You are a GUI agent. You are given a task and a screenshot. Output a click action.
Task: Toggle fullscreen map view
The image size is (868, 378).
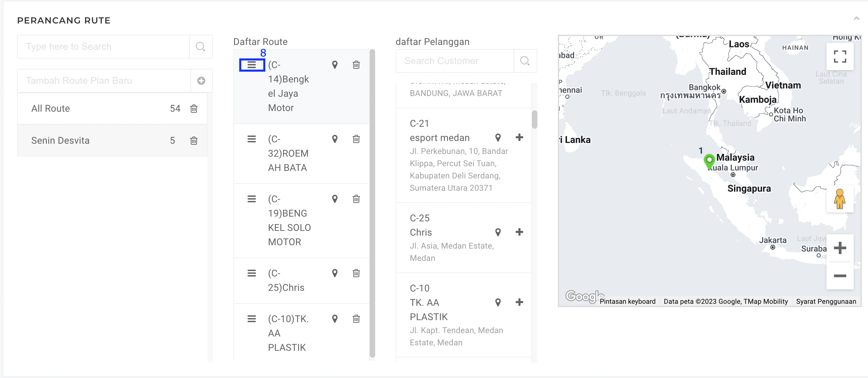(840, 56)
